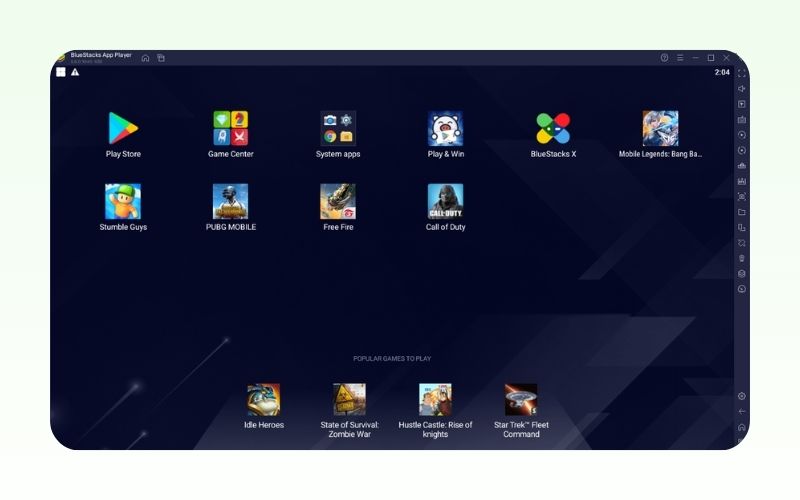Click the clock showing 2:04
The width and height of the screenshot is (800, 500).
coord(722,72)
